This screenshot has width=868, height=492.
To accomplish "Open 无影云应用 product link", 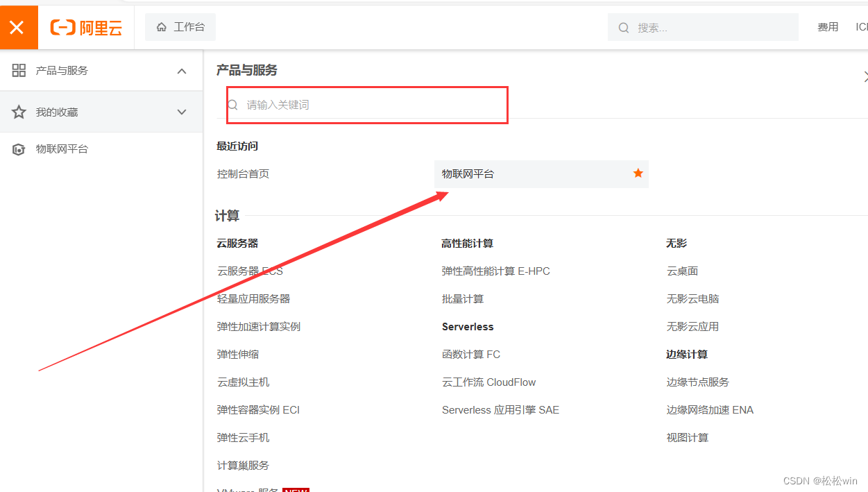I will click(x=692, y=326).
